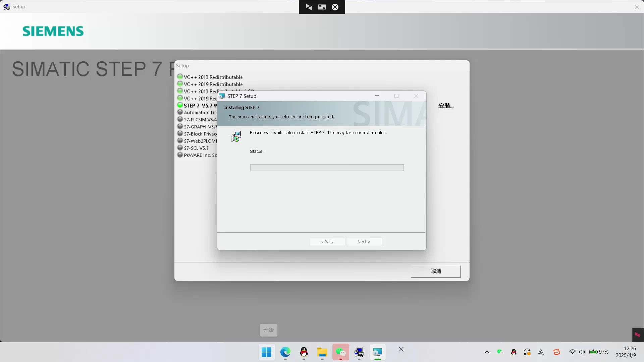
Task: Click the SIEMENS logo
Action: [x=53, y=31]
